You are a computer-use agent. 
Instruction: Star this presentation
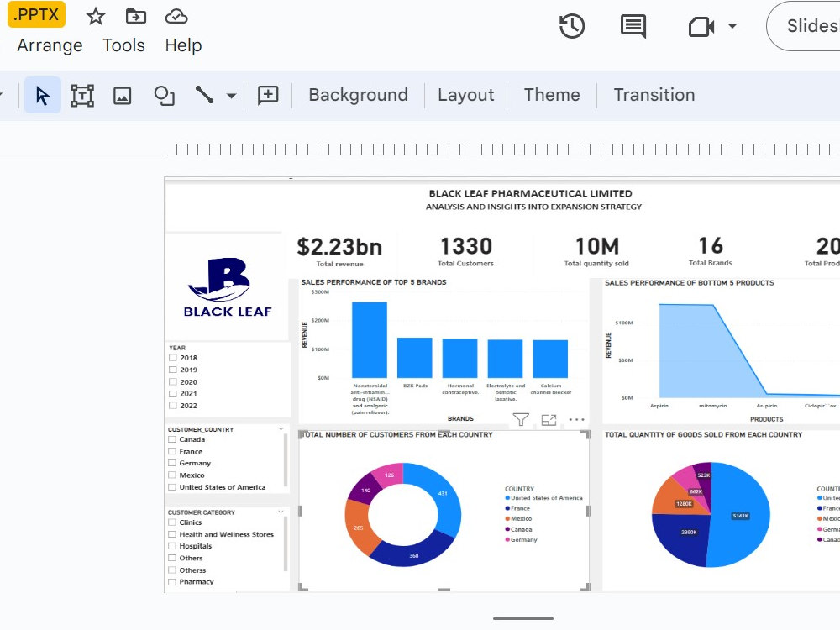(96, 17)
